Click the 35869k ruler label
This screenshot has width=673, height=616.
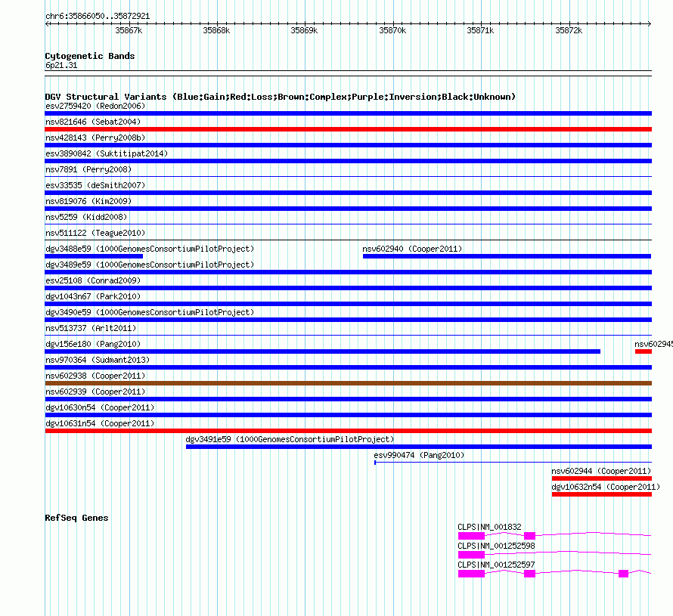pos(304,30)
